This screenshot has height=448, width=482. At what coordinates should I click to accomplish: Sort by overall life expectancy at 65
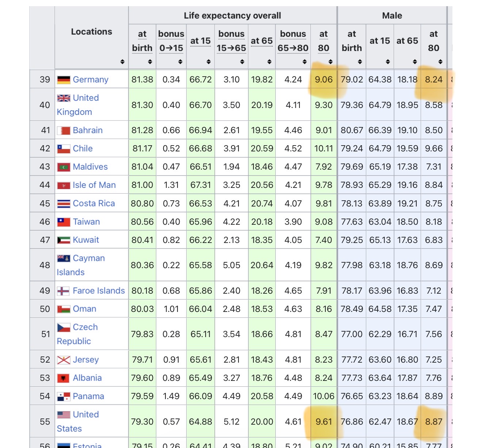tap(269, 62)
